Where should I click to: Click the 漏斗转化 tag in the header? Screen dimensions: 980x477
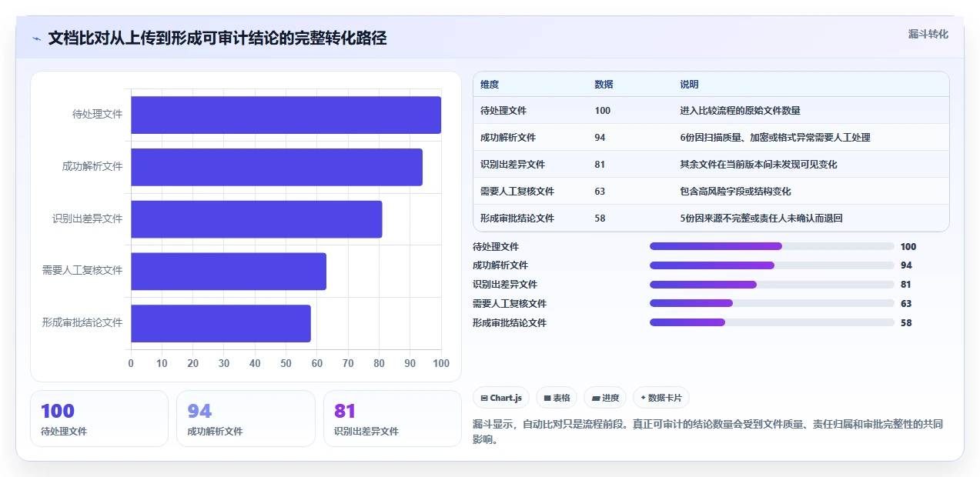[928, 34]
